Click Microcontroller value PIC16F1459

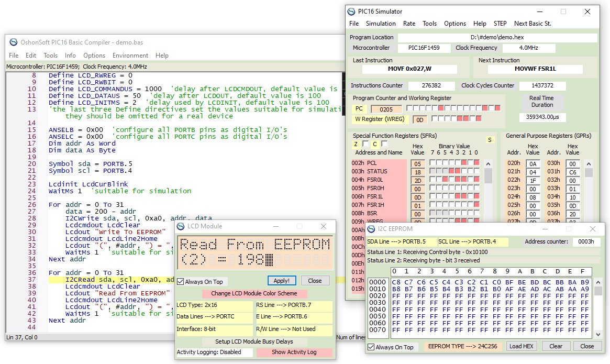424,48
